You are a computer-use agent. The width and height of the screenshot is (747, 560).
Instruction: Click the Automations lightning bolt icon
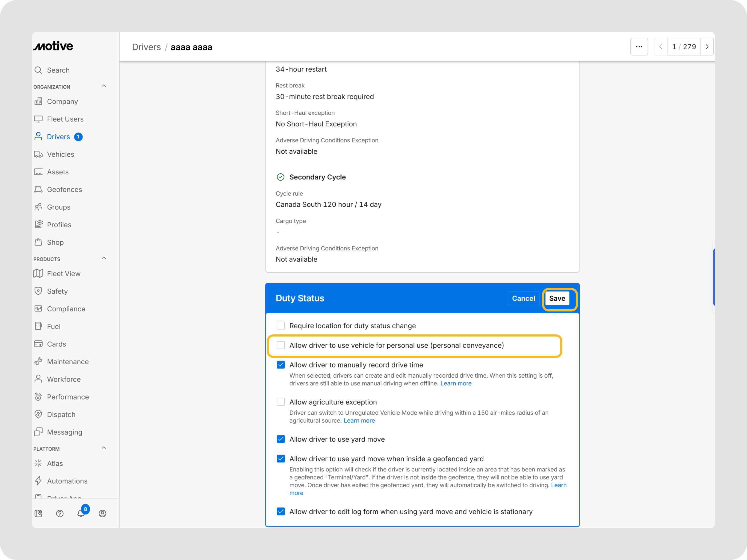[38, 481]
